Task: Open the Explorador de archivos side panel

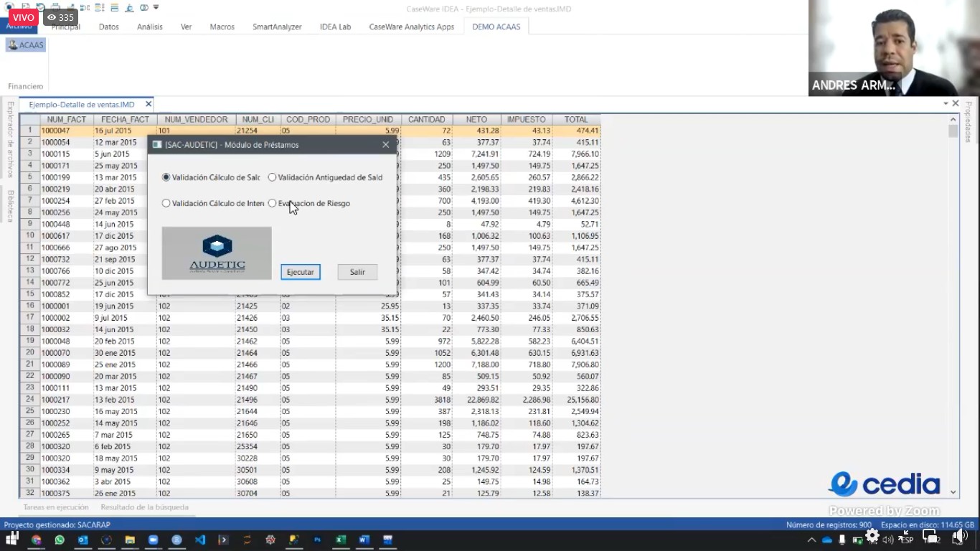Action: coord(11,139)
